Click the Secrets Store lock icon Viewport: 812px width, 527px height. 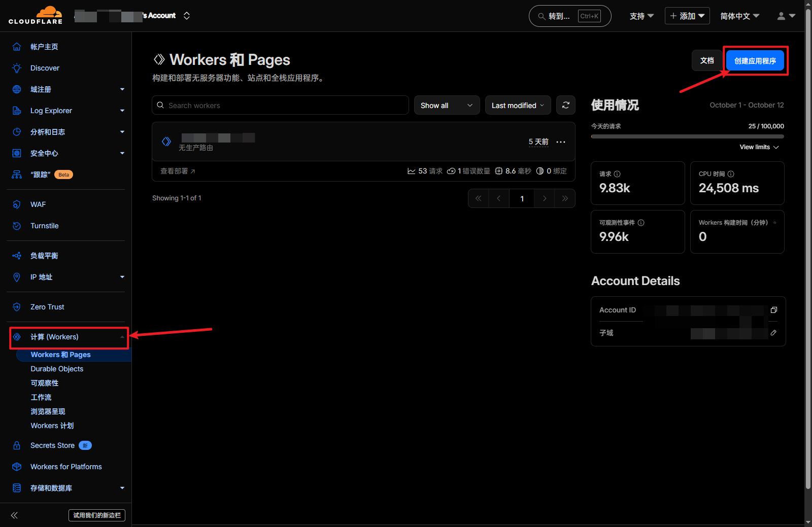17,445
